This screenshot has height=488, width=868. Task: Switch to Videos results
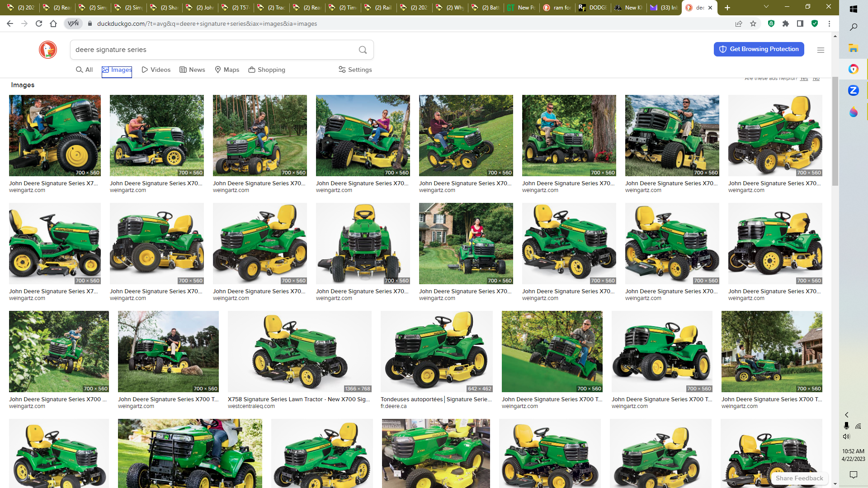click(x=156, y=70)
